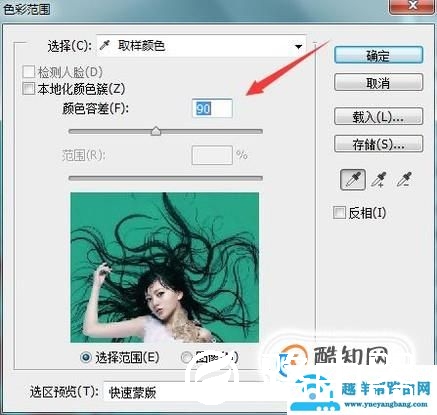Click the 颜色容差(F) value field showing 90

point(212,108)
